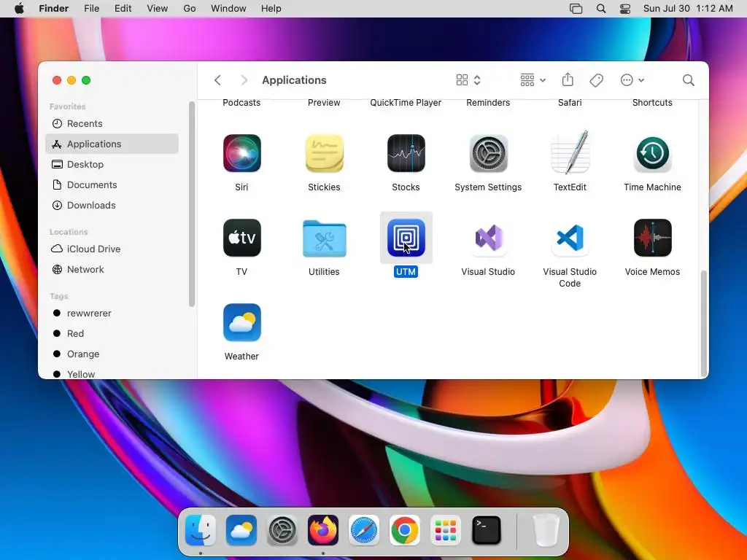Select the Stickies app icon
Image resolution: width=747 pixels, height=560 pixels.
(324, 153)
